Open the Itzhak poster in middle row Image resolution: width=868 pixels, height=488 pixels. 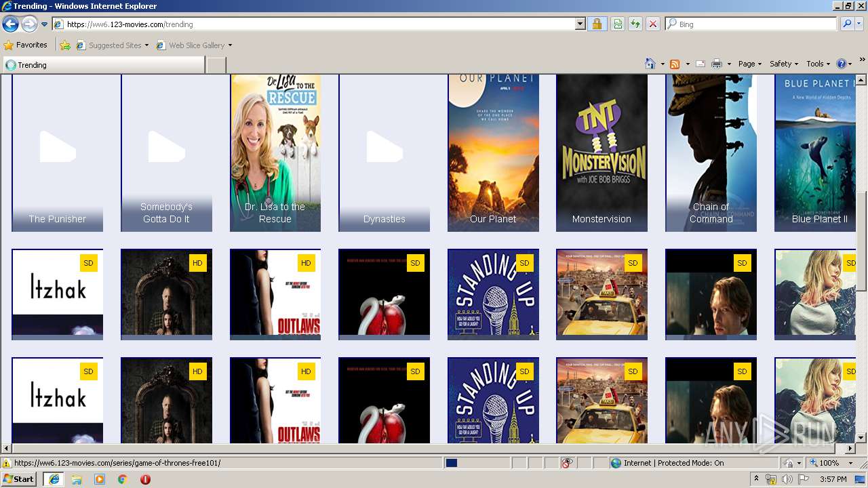(58, 294)
